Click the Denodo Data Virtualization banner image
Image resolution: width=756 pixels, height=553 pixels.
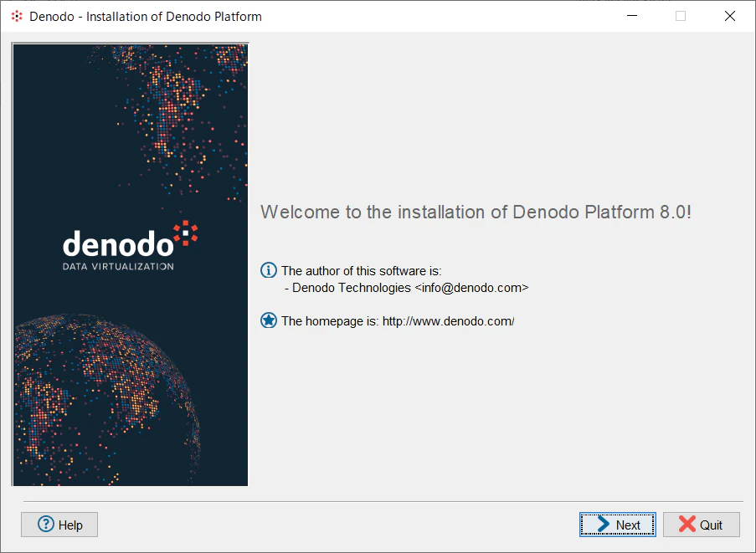pos(130,264)
